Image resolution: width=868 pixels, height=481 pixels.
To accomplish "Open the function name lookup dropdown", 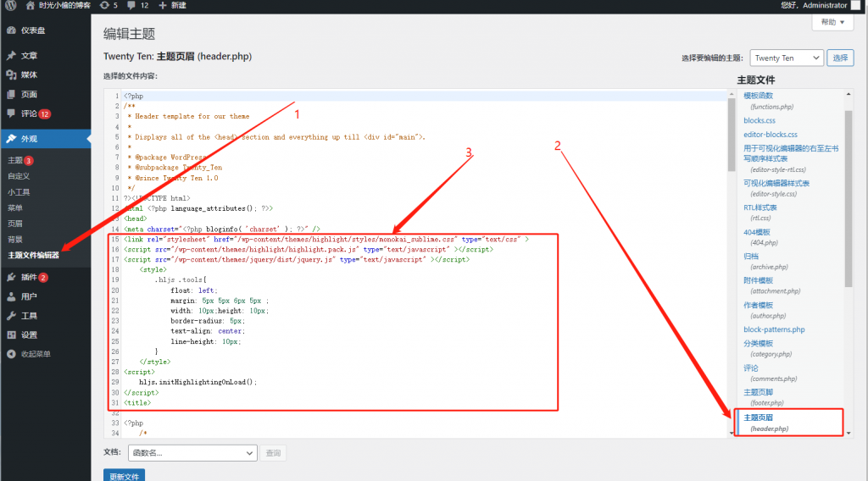I will click(x=192, y=453).
